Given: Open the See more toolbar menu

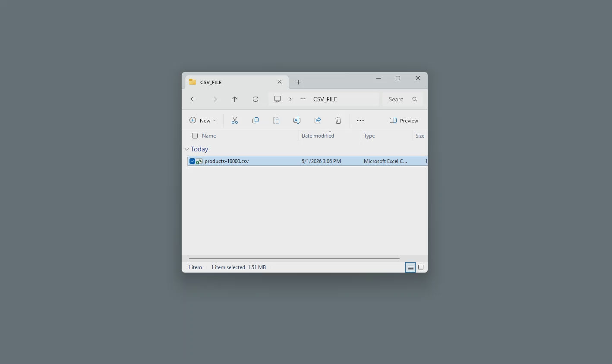Looking at the screenshot, I should click(x=360, y=121).
